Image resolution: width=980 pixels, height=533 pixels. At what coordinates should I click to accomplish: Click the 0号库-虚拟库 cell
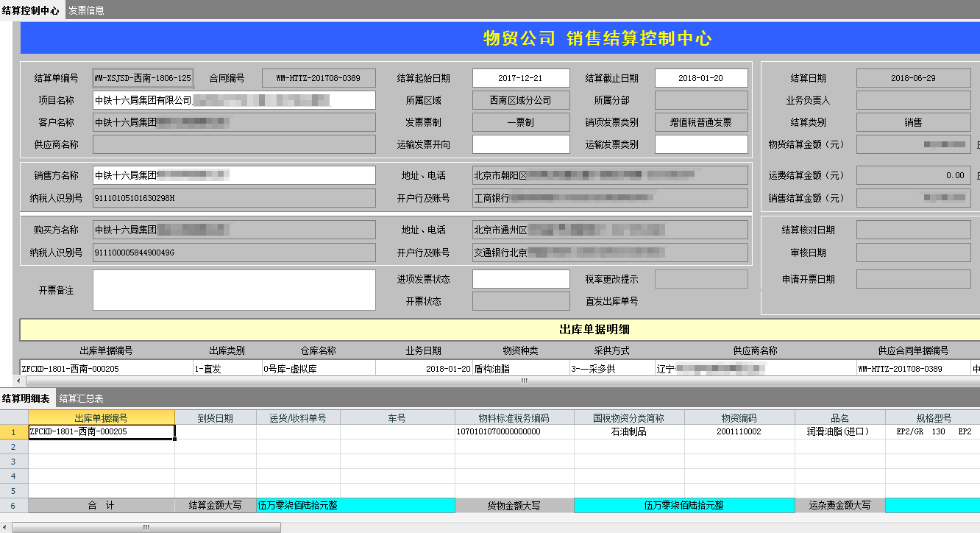point(319,369)
